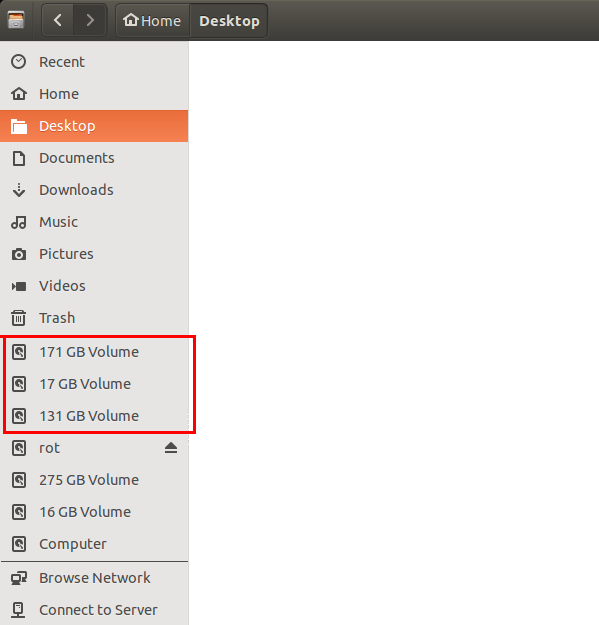This screenshot has width=599, height=625.
Task: Click the Home house icon in sidebar
Action: pos(19,94)
